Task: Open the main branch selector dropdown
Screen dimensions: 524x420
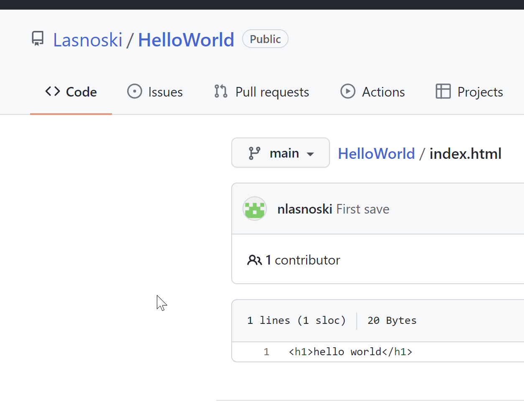Action: point(280,153)
